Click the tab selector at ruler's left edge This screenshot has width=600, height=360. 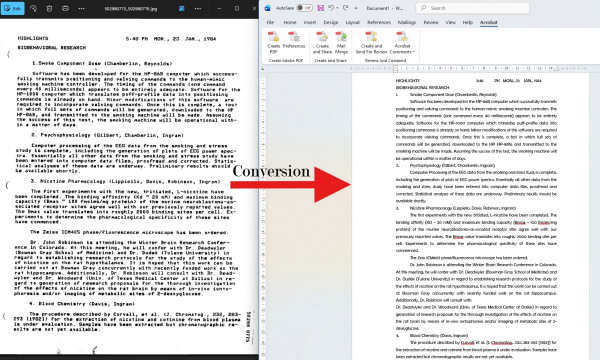tap(263, 68)
